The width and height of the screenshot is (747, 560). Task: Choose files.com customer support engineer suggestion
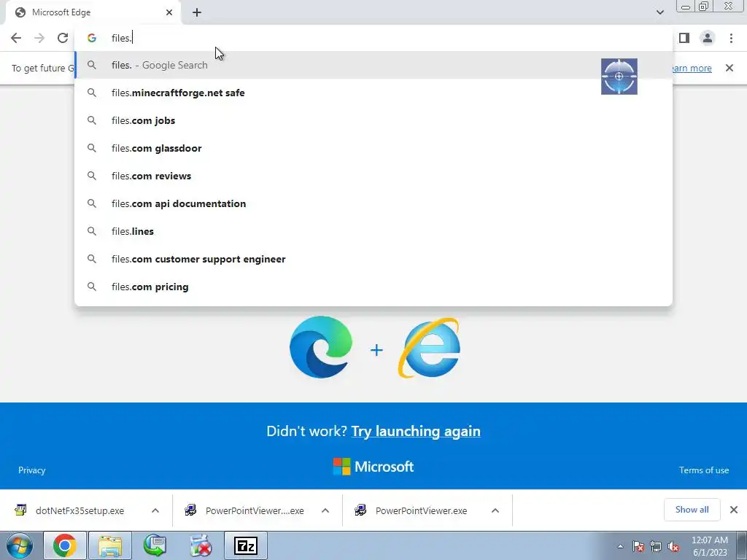pyautogui.click(x=373, y=259)
